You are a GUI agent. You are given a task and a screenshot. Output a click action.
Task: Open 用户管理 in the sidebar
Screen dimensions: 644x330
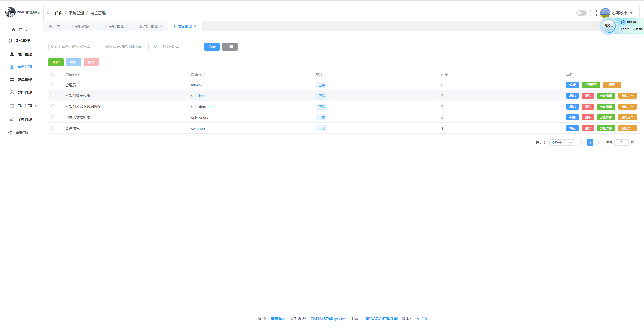click(x=24, y=54)
